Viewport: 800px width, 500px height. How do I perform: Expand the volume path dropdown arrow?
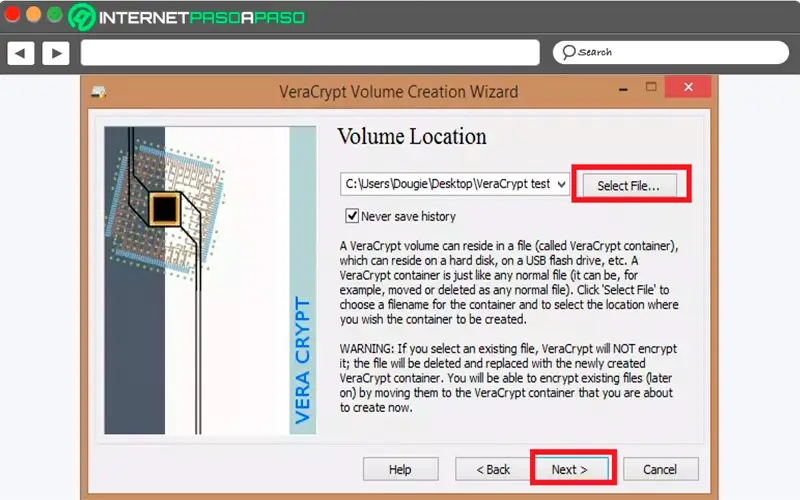pyautogui.click(x=561, y=184)
